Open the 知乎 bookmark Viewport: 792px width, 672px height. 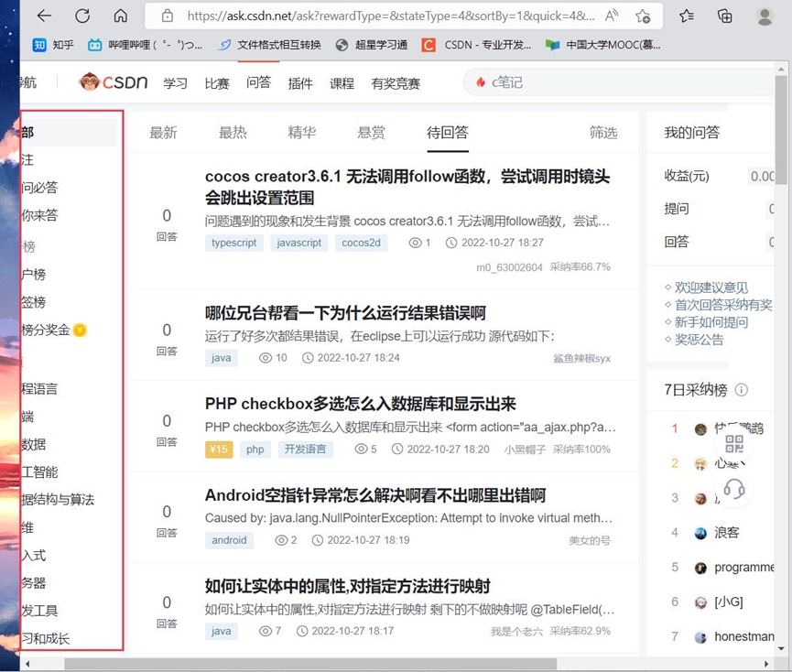(53, 45)
